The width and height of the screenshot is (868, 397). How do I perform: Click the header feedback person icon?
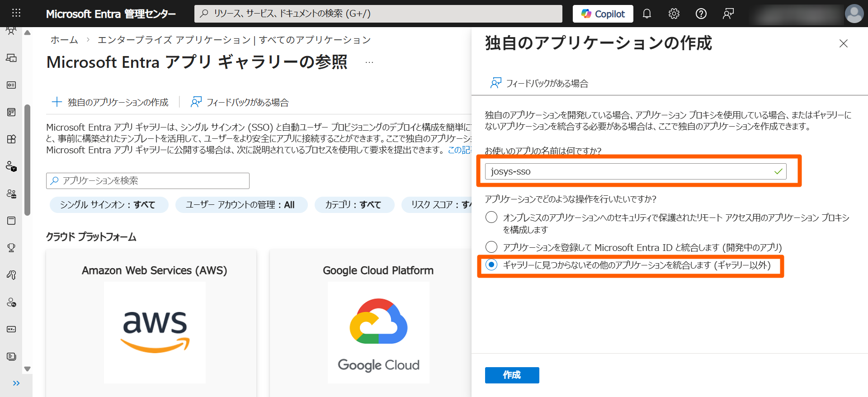coord(728,14)
